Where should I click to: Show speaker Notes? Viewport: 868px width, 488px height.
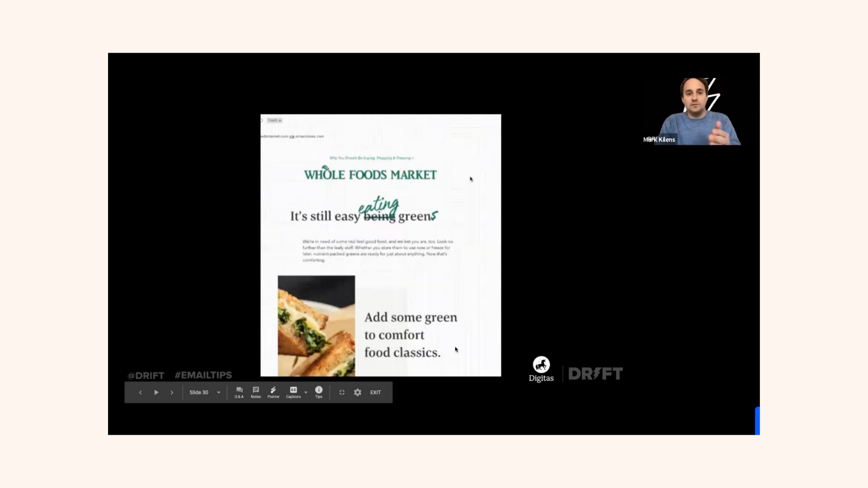click(x=256, y=393)
